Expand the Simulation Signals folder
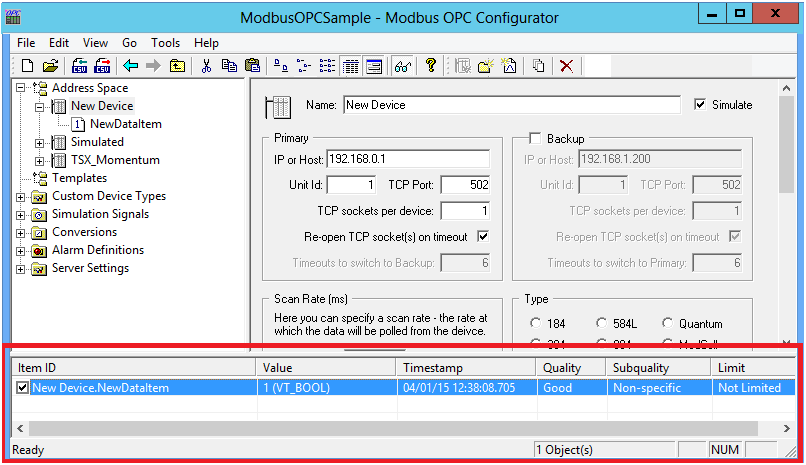806x465 pixels. [x=20, y=215]
